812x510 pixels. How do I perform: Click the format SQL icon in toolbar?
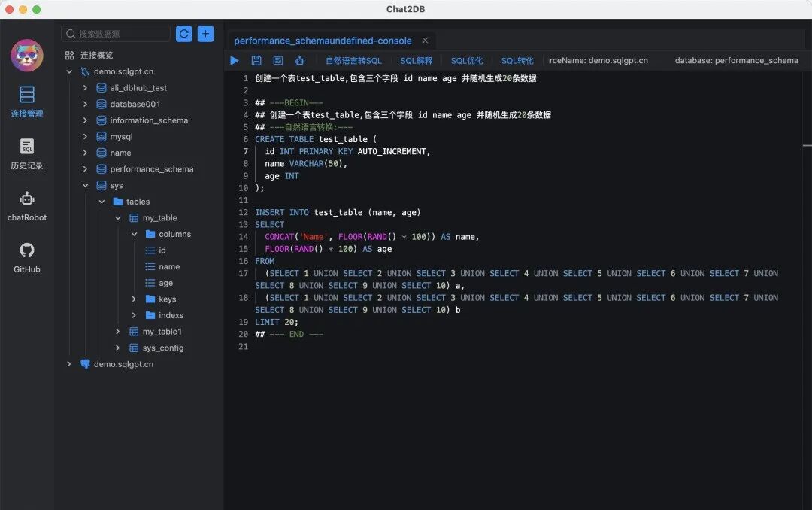278,61
